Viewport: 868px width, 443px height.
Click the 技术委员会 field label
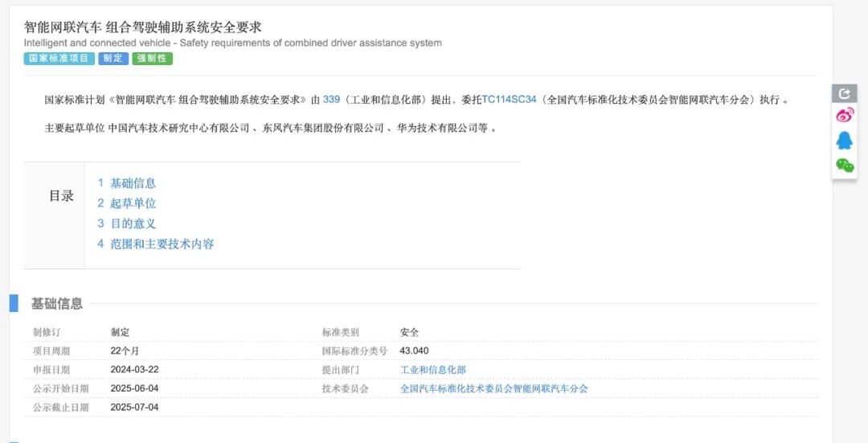(x=346, y=389)
